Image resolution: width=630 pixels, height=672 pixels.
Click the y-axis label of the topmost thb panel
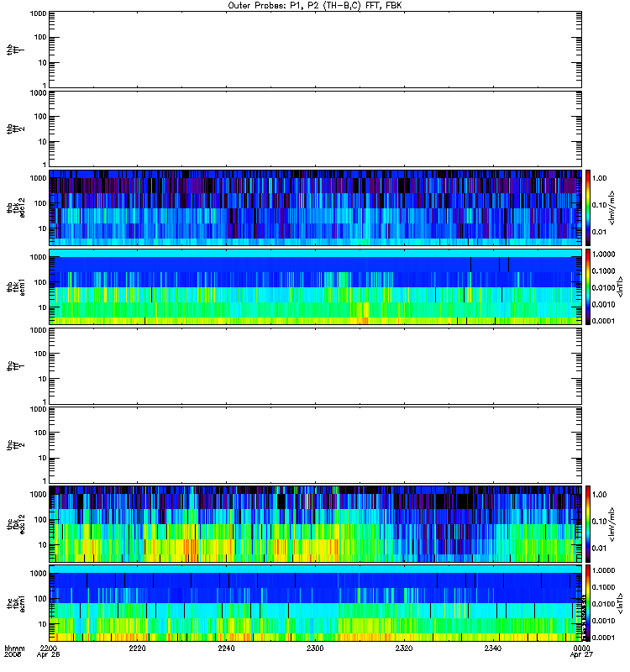[16, 50]
